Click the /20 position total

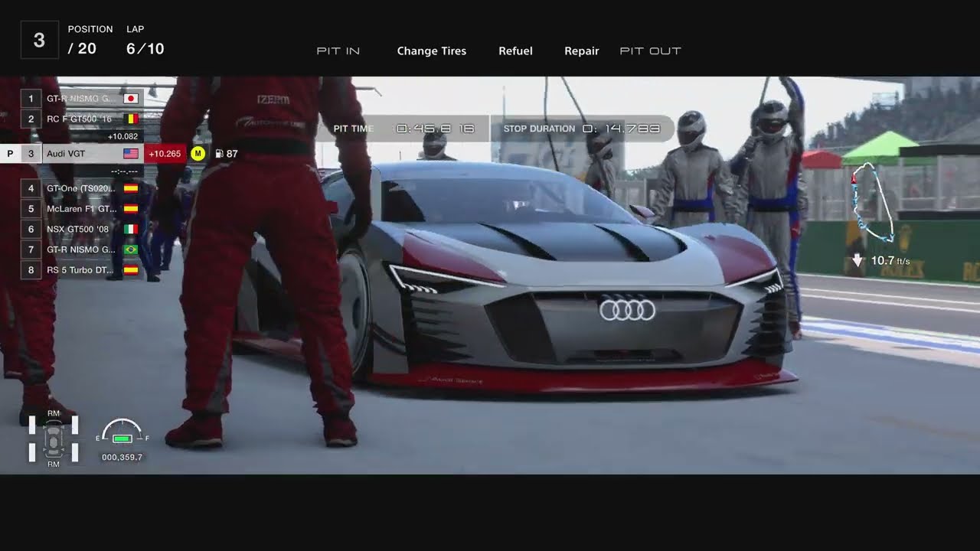coord(82,49)
